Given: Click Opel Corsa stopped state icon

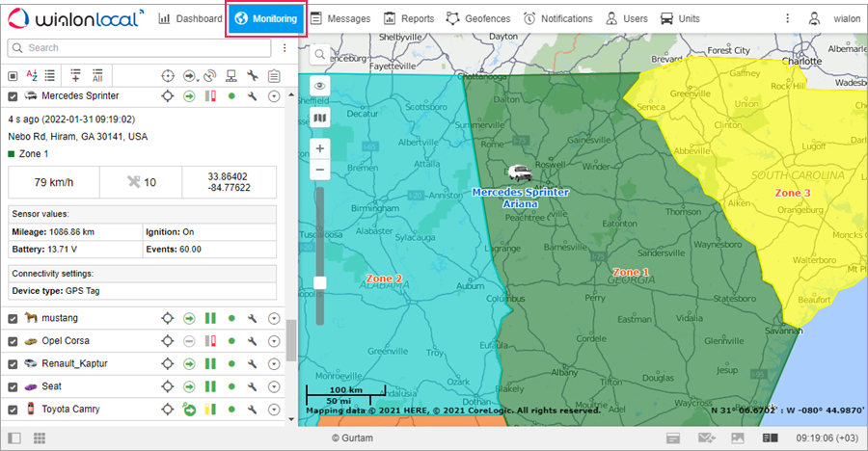Looking at the screenshot, I should (189, 341).
